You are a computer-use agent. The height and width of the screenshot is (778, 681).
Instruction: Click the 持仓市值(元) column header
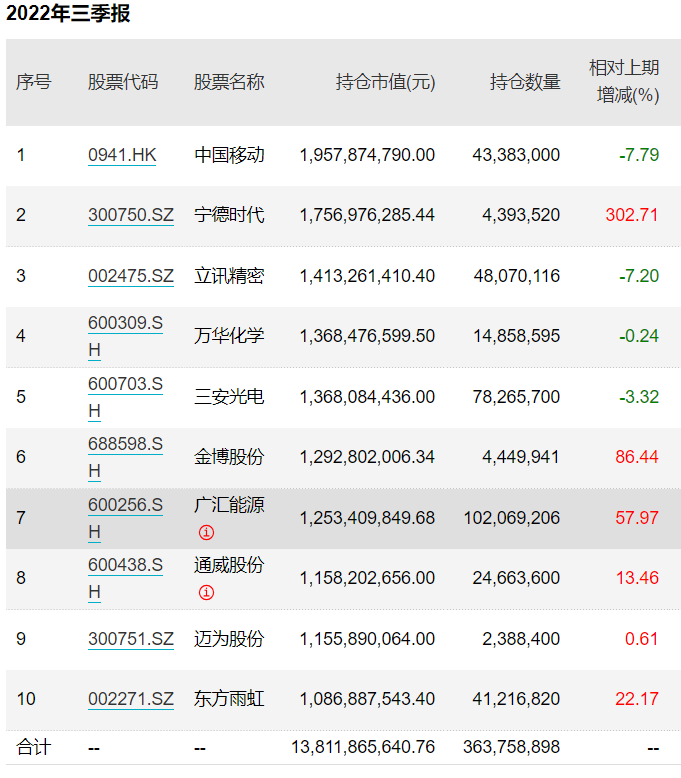[385, 82]
